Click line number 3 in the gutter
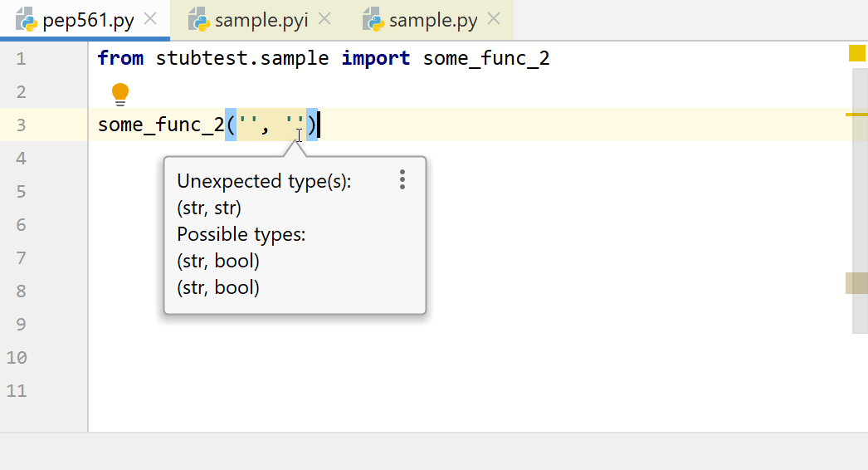This screenshot has height=470, width=868. pyautogui.click(x=21, y=125)
